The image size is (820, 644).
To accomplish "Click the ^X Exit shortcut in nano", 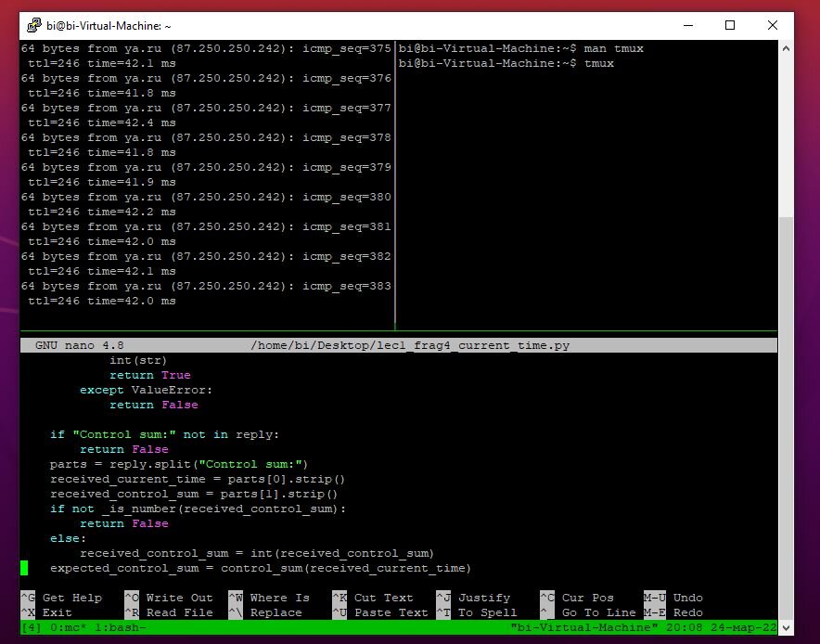I will tap(46, 612).
